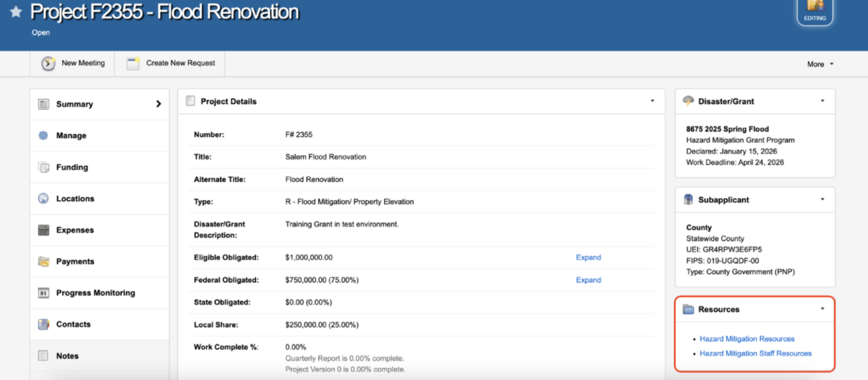The image size is (868, 380).
Task: Click the Funding documents icon
Action: 43,167
